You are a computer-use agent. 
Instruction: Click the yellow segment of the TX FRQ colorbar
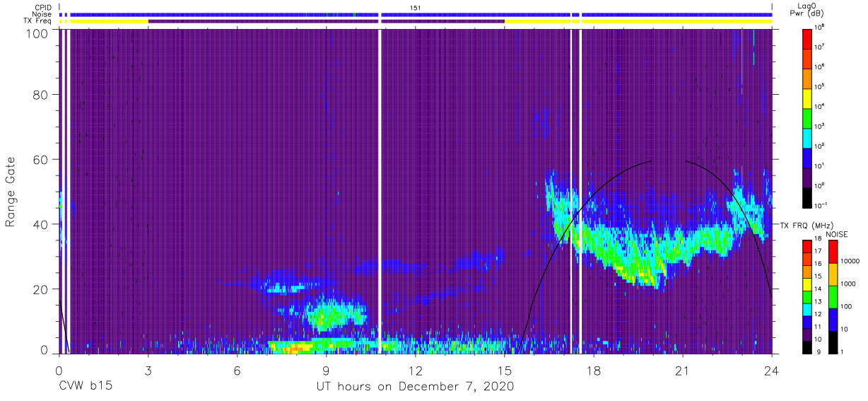pyautogui.click(x=808, y=284)
